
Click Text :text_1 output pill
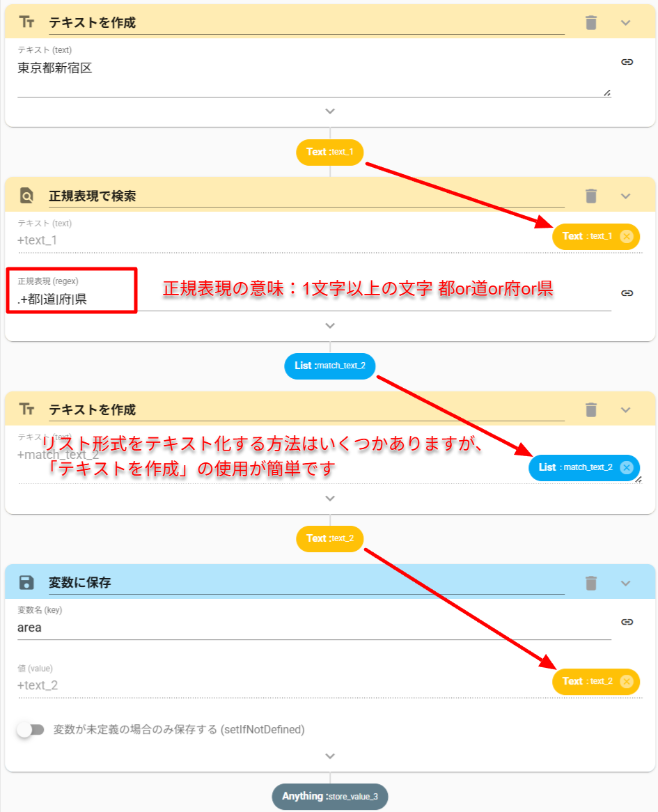[x=330, y=152]
